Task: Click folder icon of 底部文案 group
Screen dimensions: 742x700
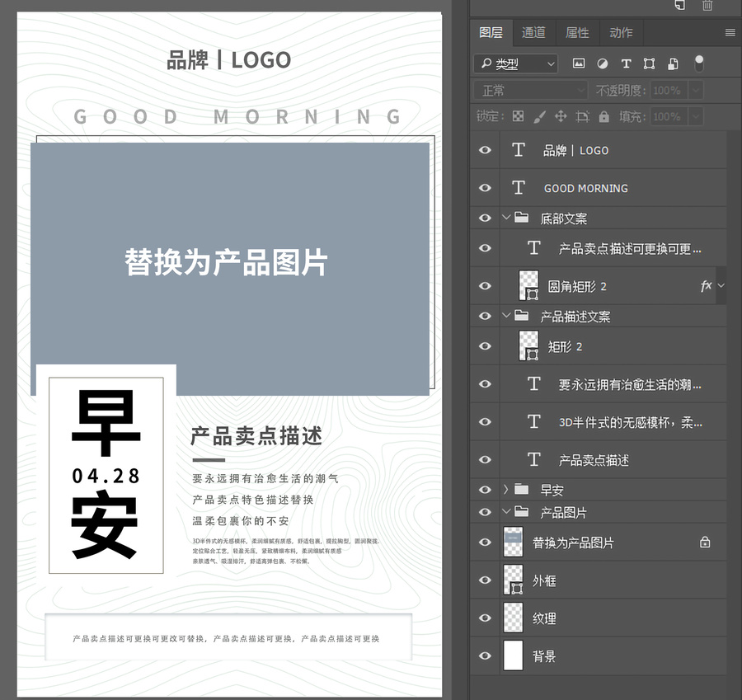Action: (522, 218)
